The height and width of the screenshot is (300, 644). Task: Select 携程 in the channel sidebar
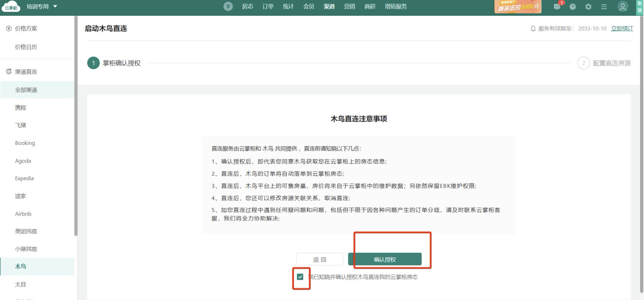[21, 108]
